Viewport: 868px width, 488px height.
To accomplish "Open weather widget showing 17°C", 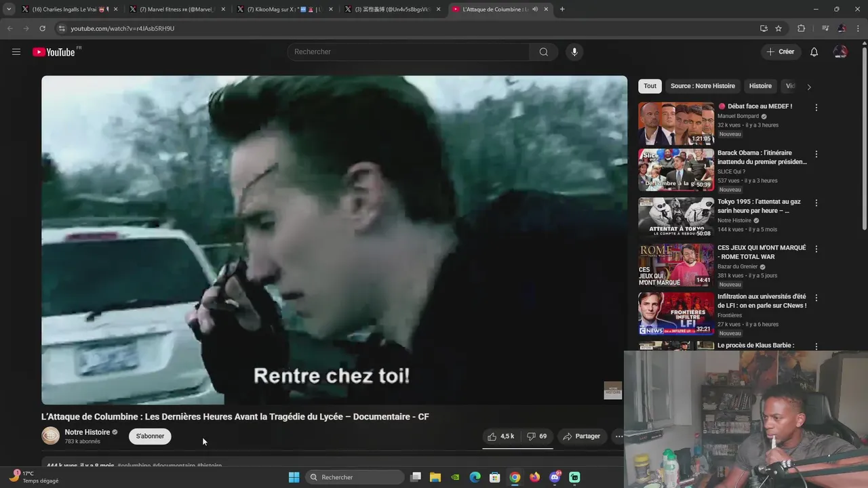I will click(33, 477).
